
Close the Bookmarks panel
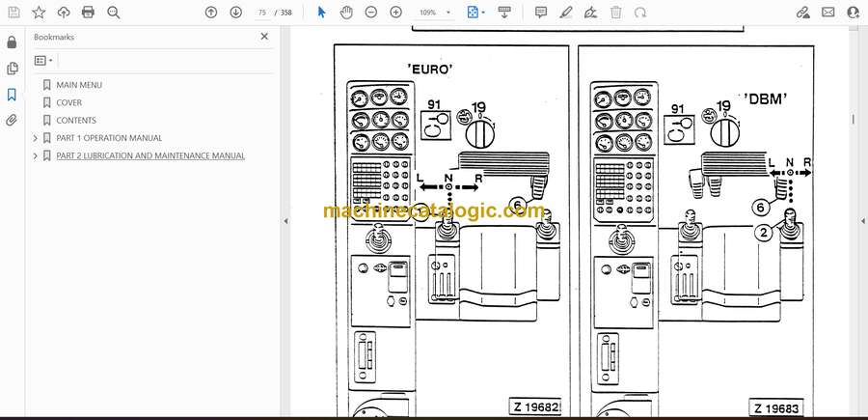click(264, 37)
